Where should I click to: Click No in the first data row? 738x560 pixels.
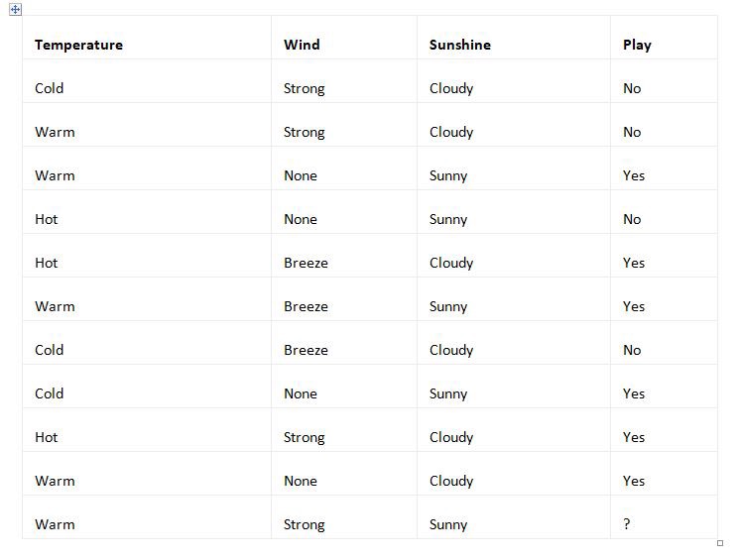coord(632,88)
